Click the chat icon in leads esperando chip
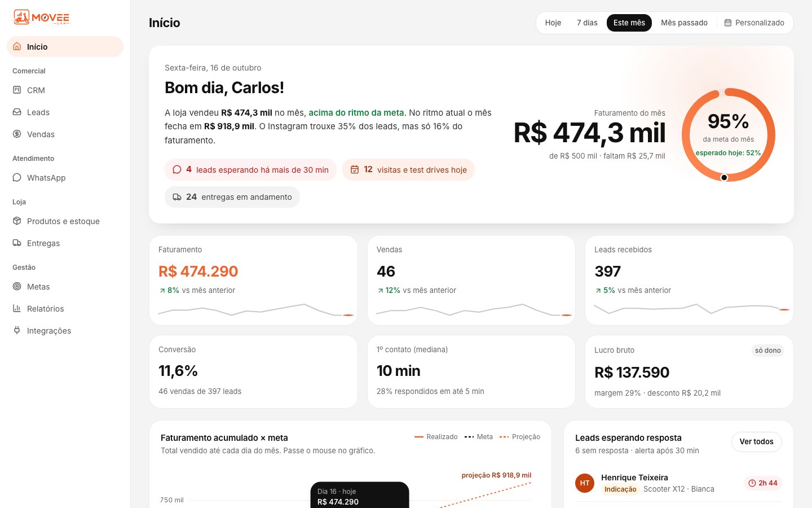 (x=177, y=169)
